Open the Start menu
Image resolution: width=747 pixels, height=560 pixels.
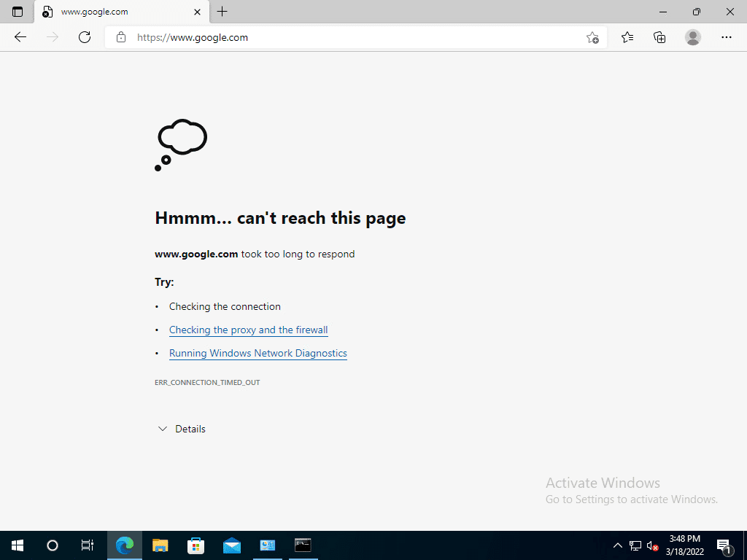click(17, 545)
